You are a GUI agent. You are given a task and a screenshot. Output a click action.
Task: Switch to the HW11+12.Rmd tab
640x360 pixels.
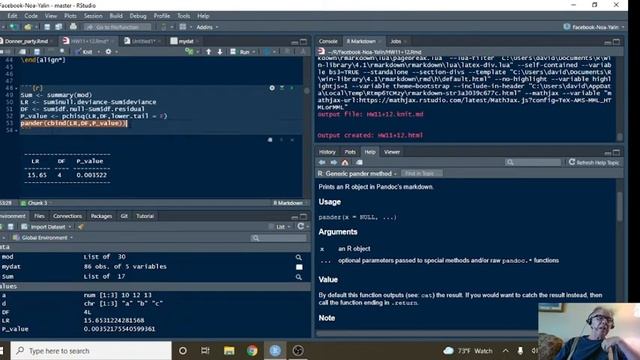(89, 41)
